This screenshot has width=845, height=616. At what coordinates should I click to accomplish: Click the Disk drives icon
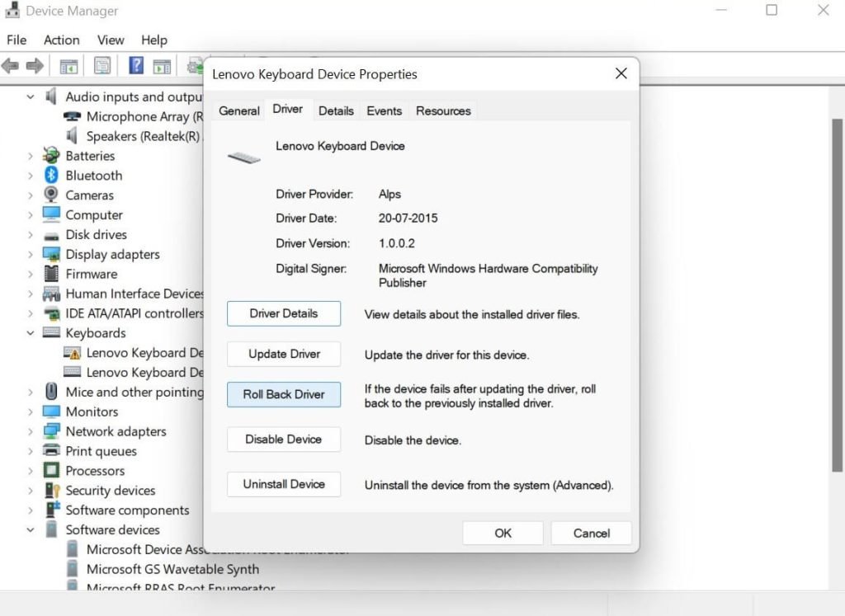tap(51, 235)
